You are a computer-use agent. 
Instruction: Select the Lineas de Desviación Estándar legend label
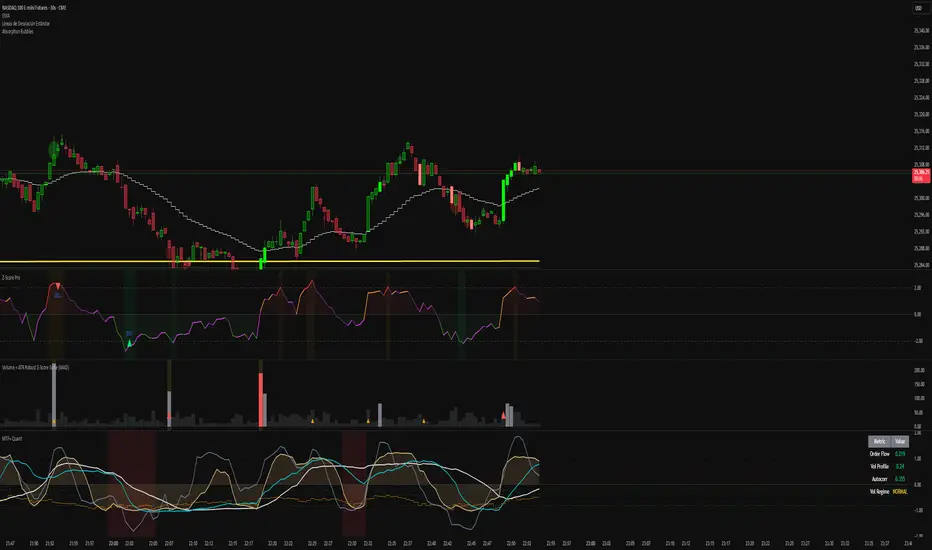(x=26, y=23)
